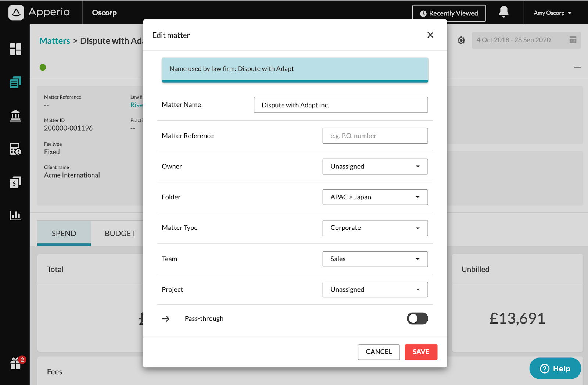Click the Matter Reference input field
This screenshot has width=588, height=385.
[x=375, y=136]
